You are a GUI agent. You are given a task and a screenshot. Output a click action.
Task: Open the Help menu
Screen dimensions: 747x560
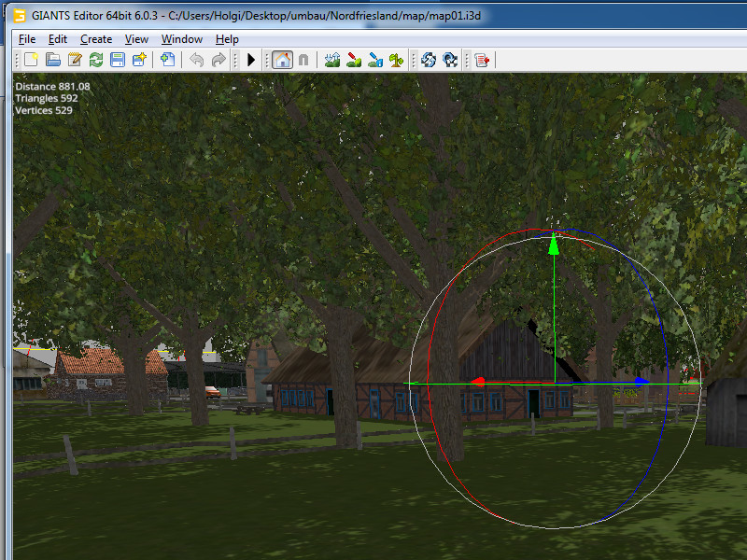tap(227, 39)
